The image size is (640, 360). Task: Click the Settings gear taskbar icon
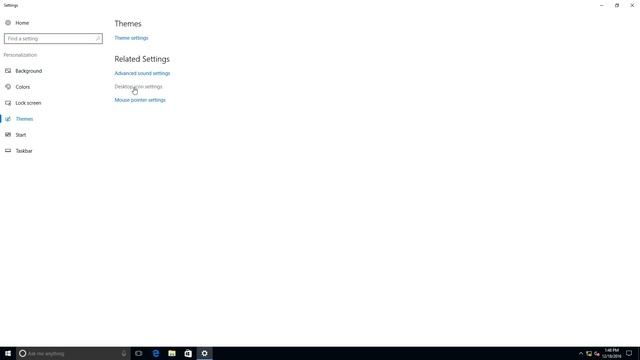coord(204,353)
